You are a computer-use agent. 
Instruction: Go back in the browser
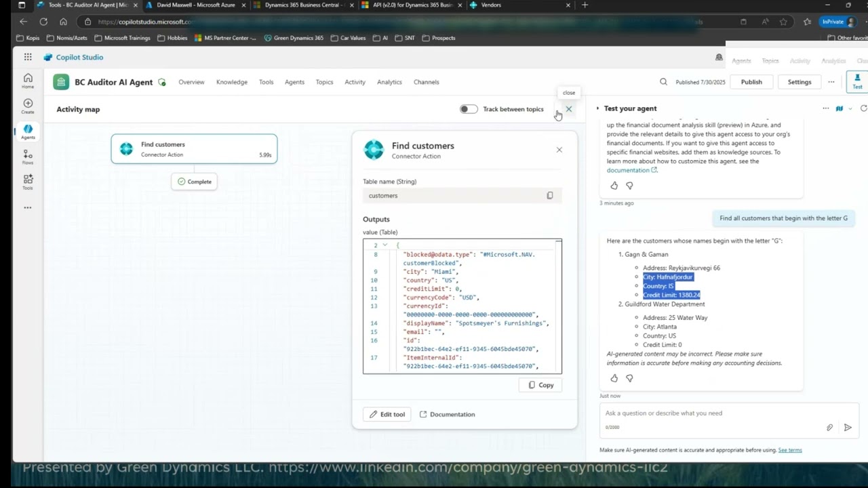coord(24,22)
